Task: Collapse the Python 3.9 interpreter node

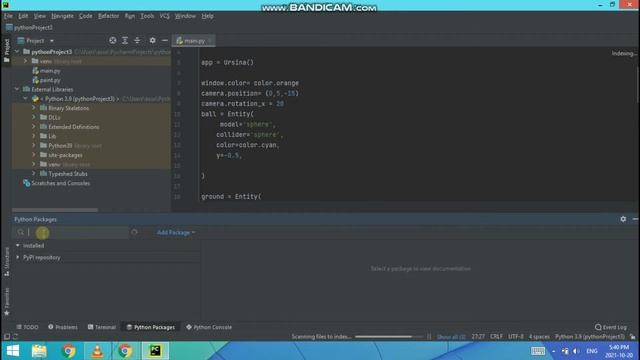Action: point(25,99)
